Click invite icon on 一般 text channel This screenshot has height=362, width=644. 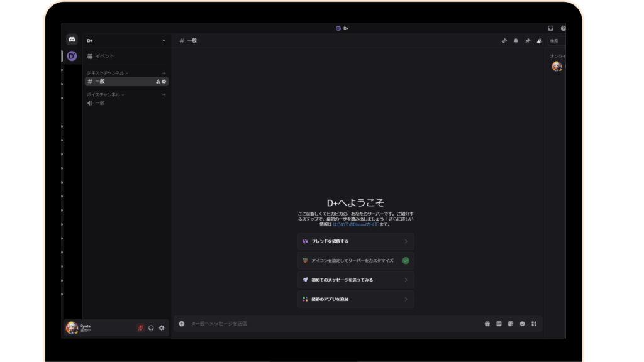click(x=158, y=81)
